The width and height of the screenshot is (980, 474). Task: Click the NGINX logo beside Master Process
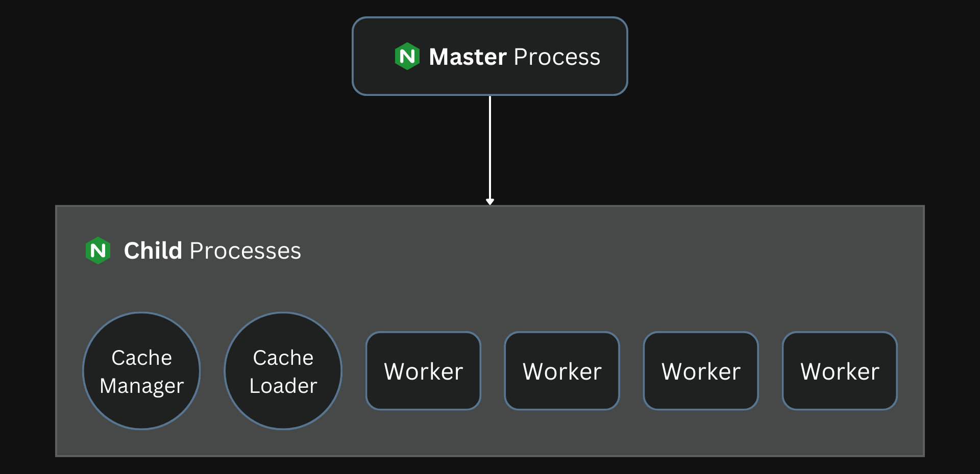pos(407,56)
